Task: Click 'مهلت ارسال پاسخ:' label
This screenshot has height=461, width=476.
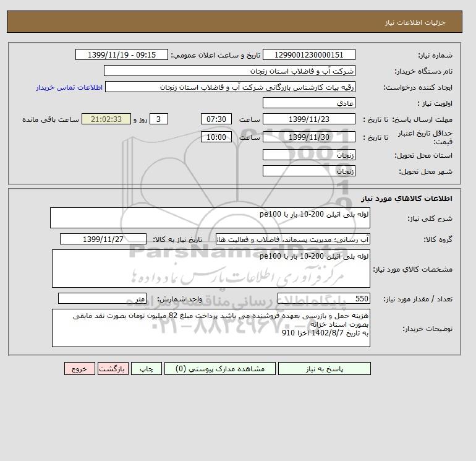Action: pos(423,119)
